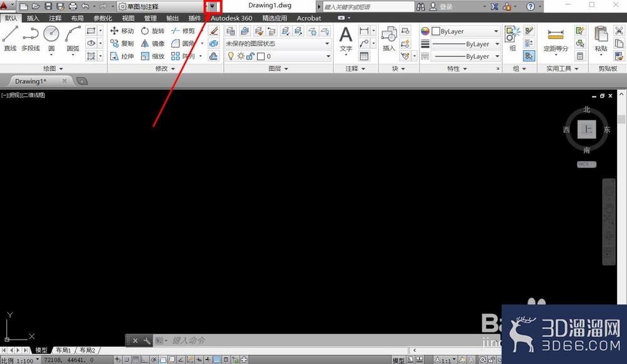Click the 上 face of the ViewCube
The width and height of the screenshot is (627, 364).
[587, 129]
